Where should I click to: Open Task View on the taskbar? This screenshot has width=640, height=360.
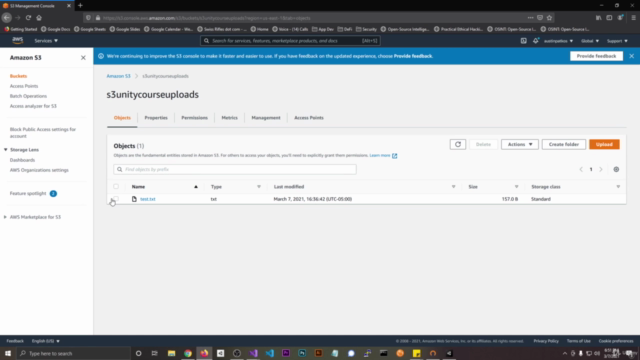tap(154, 353)
